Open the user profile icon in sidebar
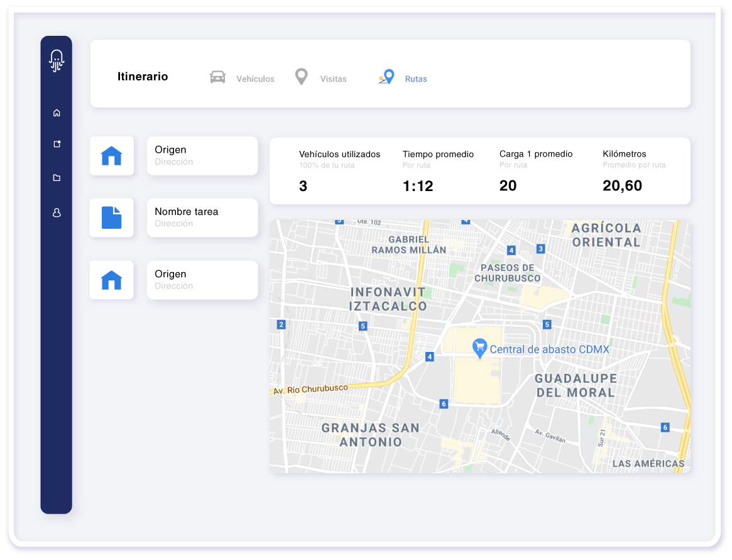 57,213
